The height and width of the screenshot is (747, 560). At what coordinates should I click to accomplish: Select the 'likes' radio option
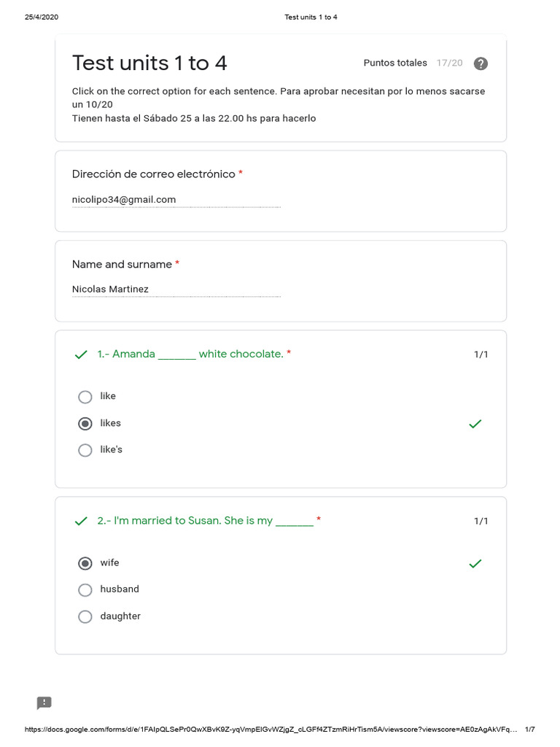coord(85,423)
